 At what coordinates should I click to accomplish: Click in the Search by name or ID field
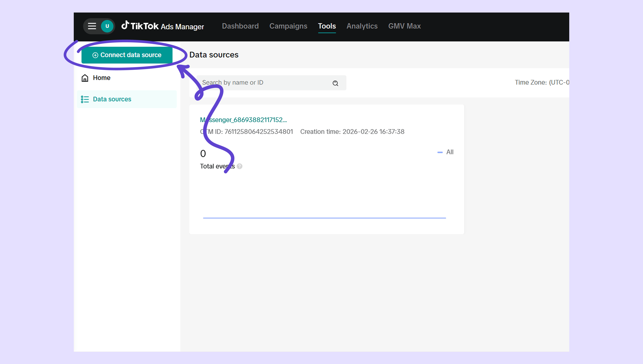[262, 83]
